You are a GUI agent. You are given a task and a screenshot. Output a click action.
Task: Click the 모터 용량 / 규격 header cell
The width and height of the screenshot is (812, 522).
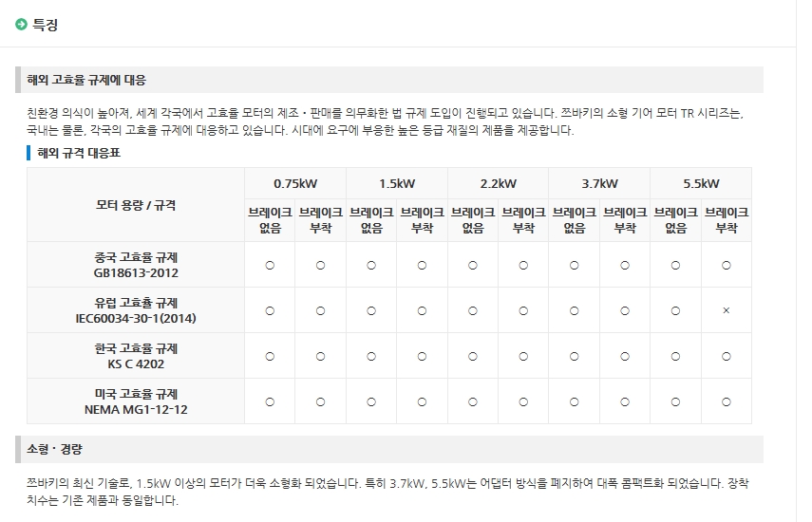click(136, 205)
